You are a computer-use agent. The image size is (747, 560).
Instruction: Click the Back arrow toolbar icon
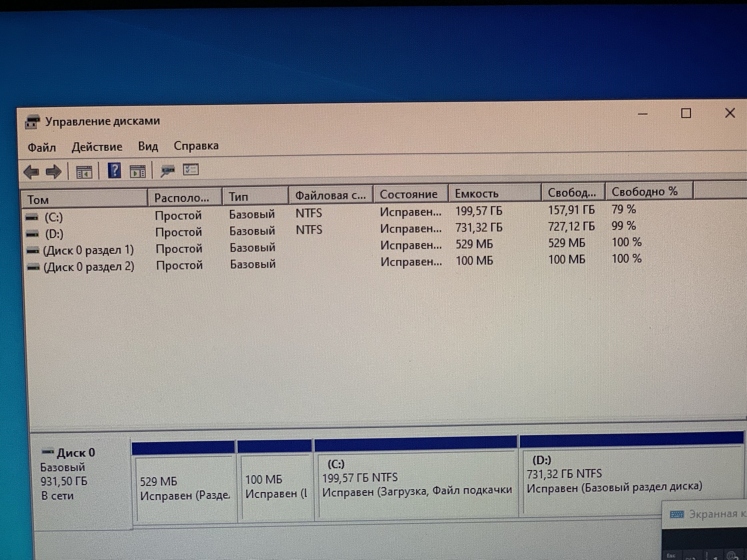[x=31, y=172]
